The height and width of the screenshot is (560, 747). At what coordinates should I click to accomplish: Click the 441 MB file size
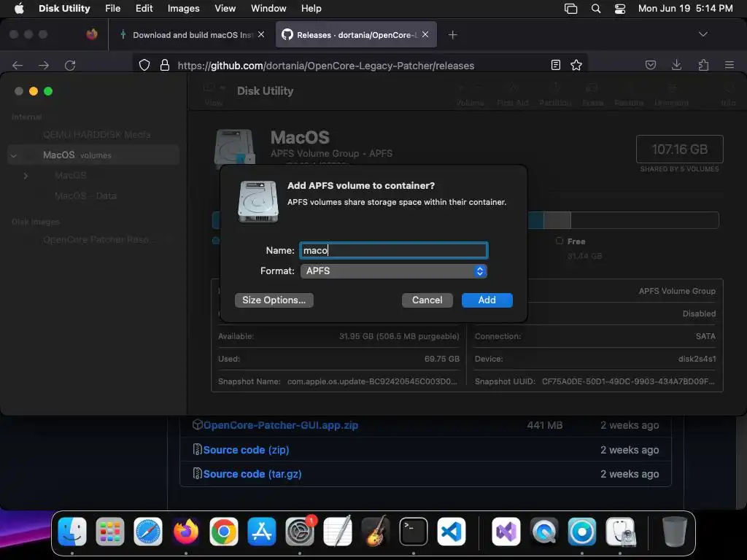(544, 425)
